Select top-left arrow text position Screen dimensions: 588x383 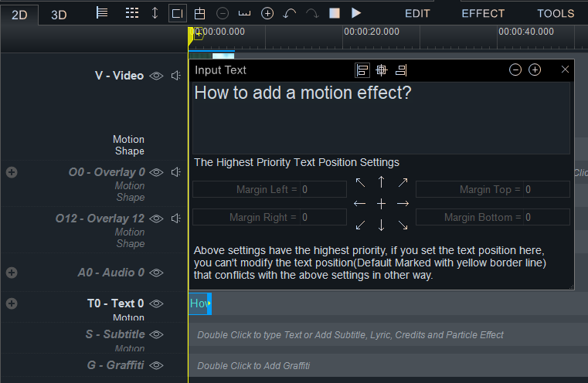[x=360, y=182]
